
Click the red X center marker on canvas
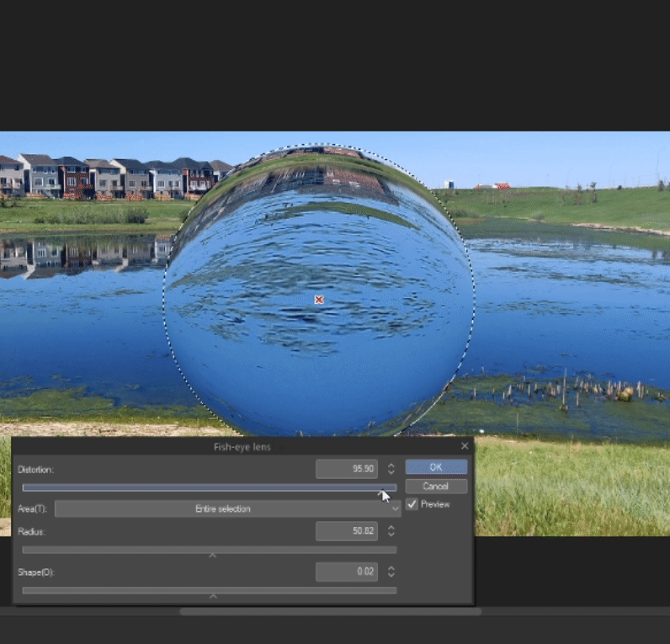tap(319, 300)
